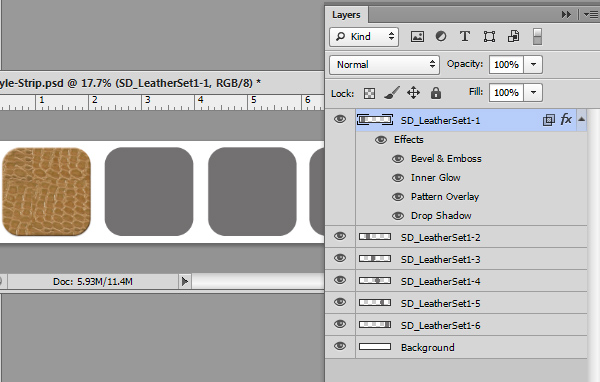Filter for smart objects icon
This screenshot has height=382, width=600.
[x=513, y=36]
